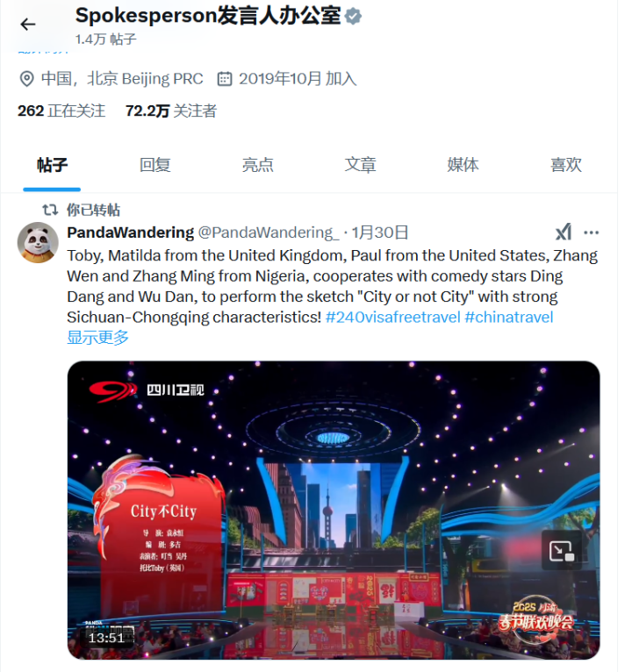Click the repost arrows icon above the post

(50, 210)
